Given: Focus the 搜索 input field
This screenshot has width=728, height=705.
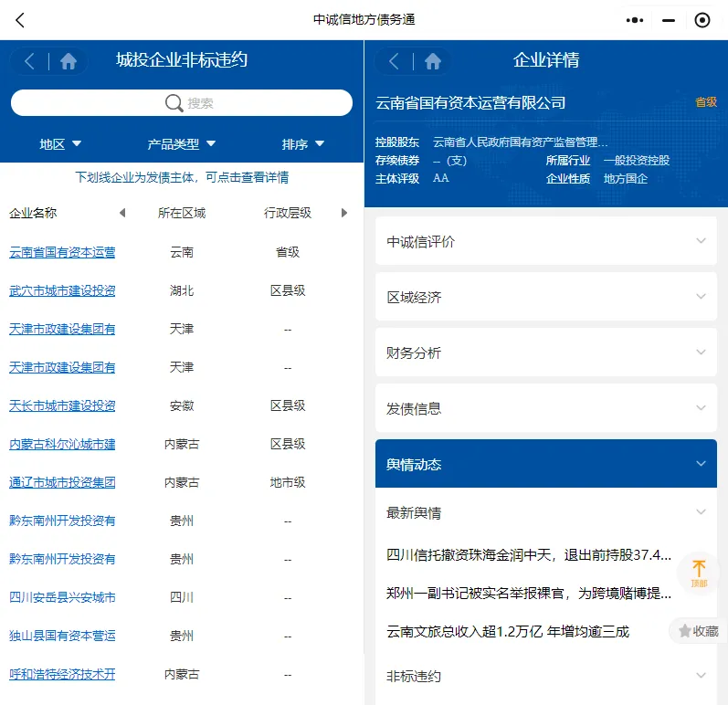Looking at the screenshot, I should coord(182,102).
